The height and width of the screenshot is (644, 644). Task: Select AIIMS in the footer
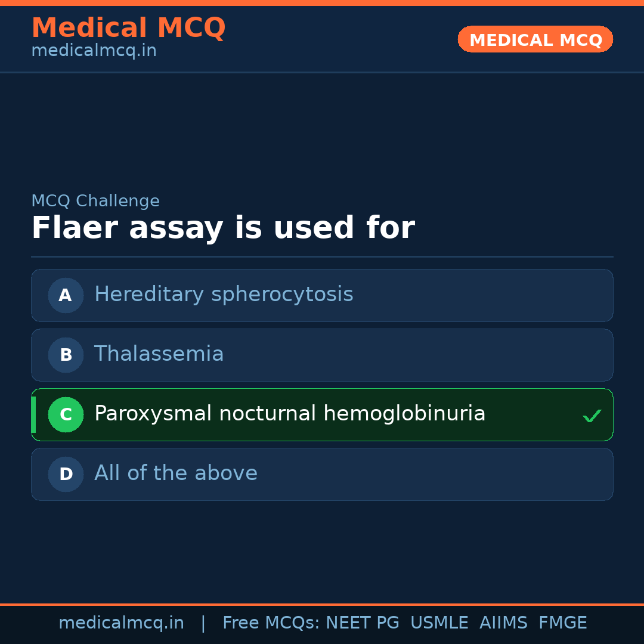click(x=503, y=623)
